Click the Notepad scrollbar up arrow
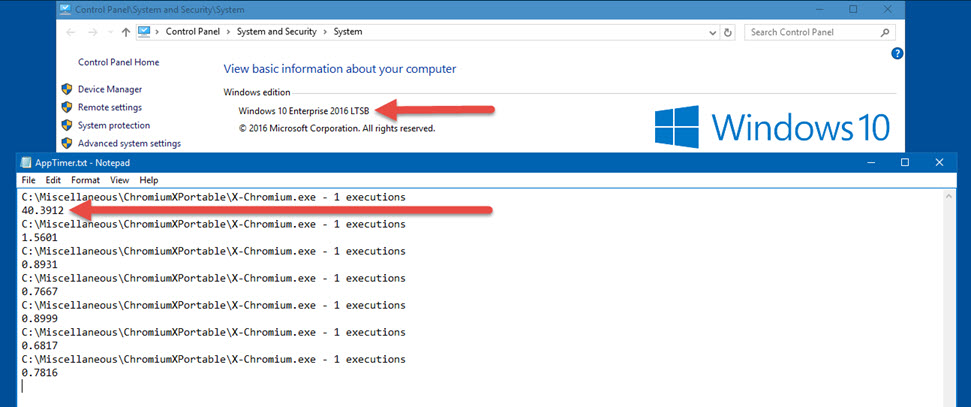971x407 pixels. coord(949,196)
